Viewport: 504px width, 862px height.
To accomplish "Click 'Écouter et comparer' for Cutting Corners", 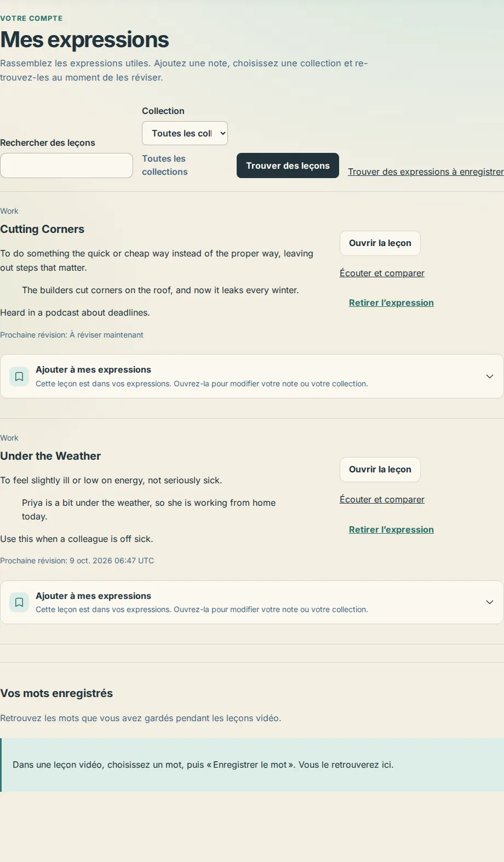I will pyautogui.click(x=382, y=273).
